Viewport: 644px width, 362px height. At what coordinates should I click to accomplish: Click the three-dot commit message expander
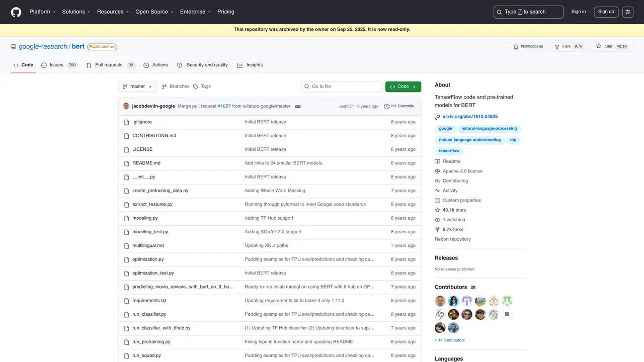point(298,107)
